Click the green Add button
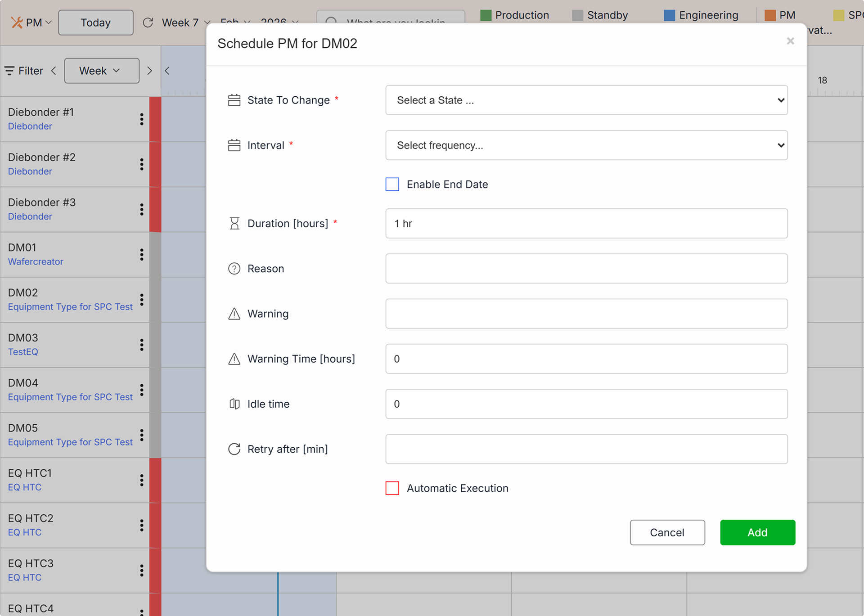 757,532
